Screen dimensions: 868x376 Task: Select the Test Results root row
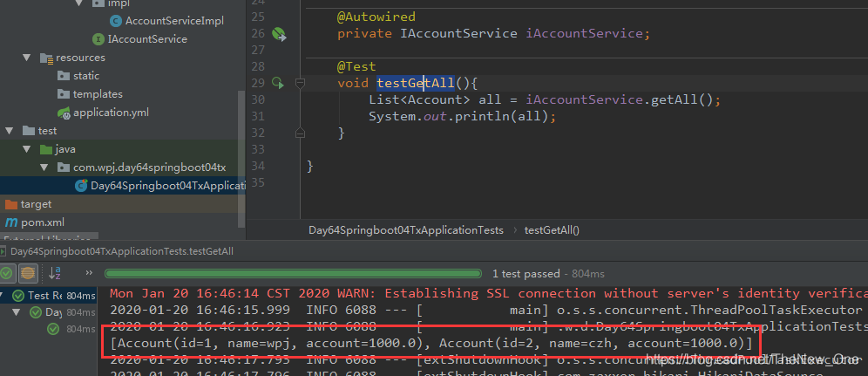click(x=49, y=296)
